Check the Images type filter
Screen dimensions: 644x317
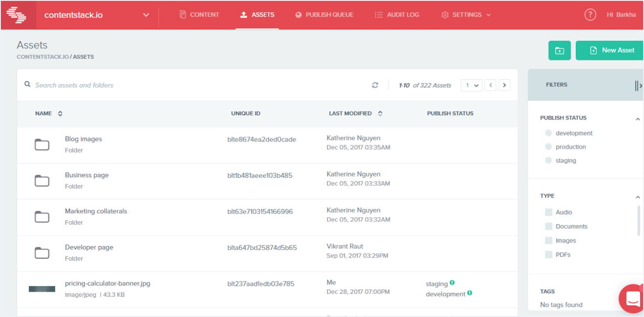tap(549, 241)
